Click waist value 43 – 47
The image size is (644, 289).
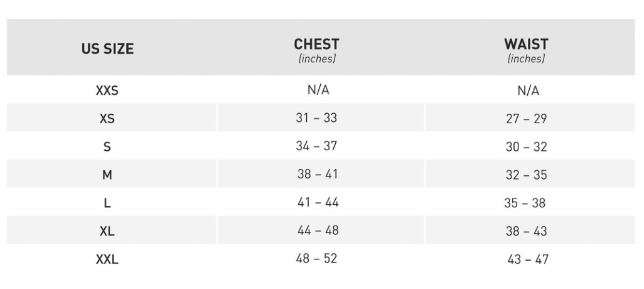click(528, 259)
